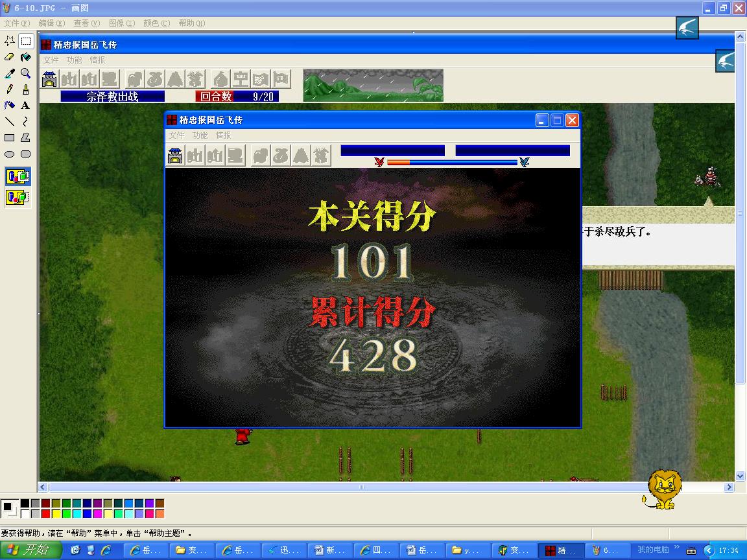The width and height of the screenshot is (747, 560).
Task: Open the 编辑(E) menu
Action: (x=51, y=23)
